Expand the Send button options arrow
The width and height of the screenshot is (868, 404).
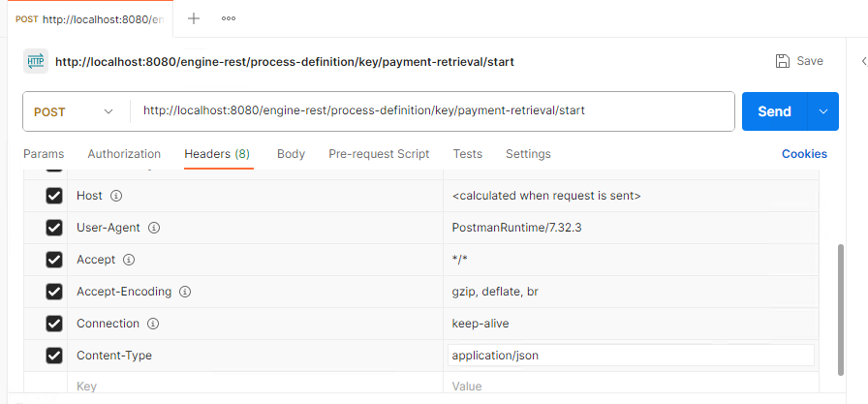(x=823, y=111)
